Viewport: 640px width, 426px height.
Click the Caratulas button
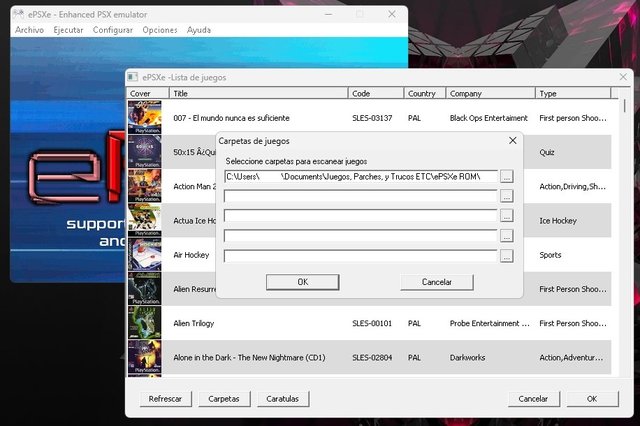tap(282, 399)
